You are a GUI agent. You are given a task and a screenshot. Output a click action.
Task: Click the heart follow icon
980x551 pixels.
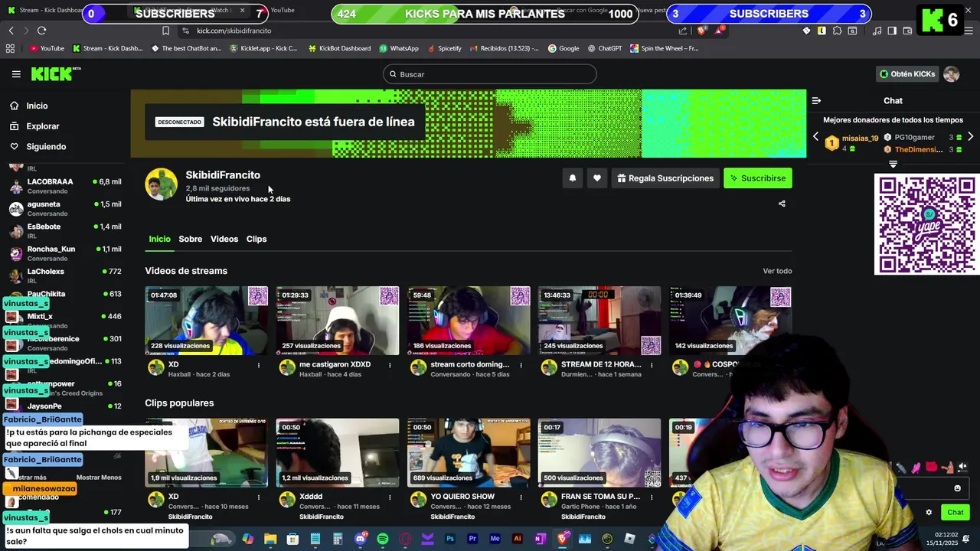[596, 178]
